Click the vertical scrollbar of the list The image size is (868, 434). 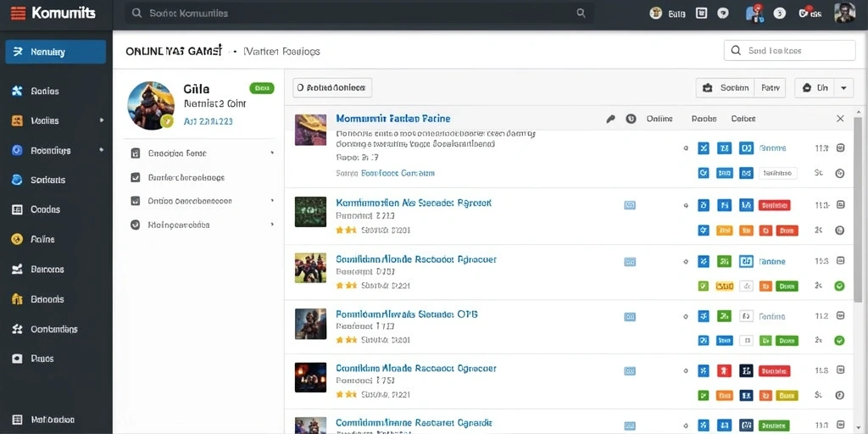[x=858, y=209]
